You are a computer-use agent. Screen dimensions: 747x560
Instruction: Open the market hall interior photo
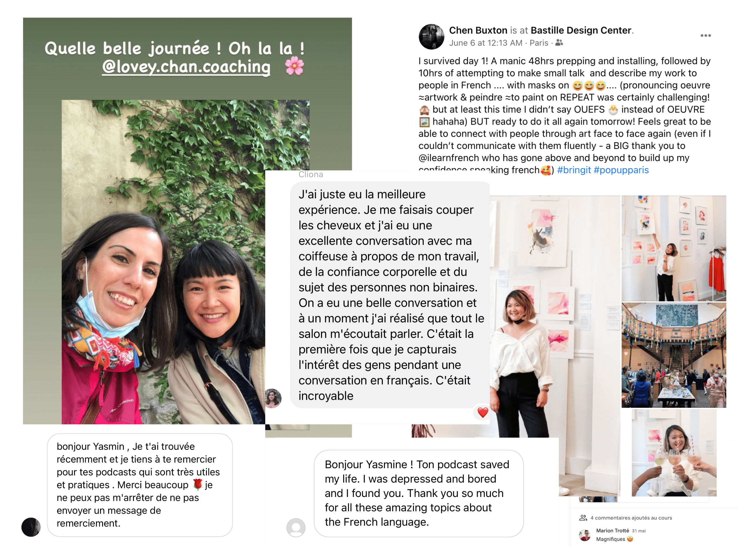coord(674,355)
